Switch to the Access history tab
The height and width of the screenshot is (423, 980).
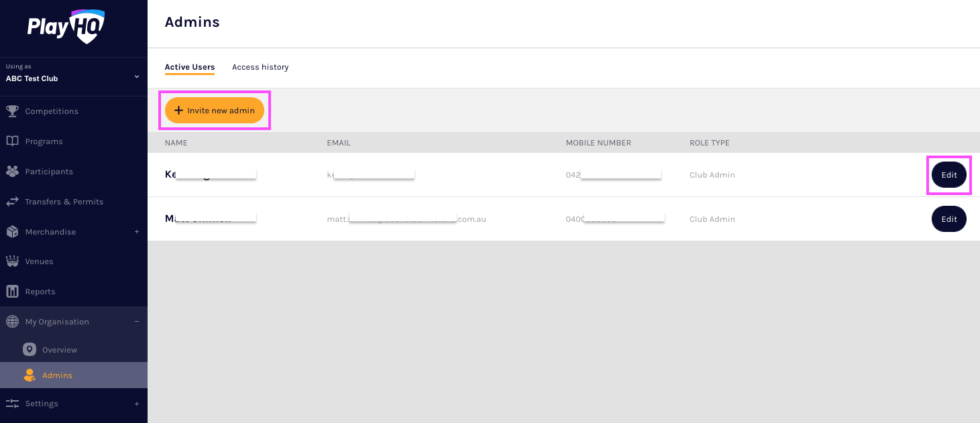pos(260,67)
